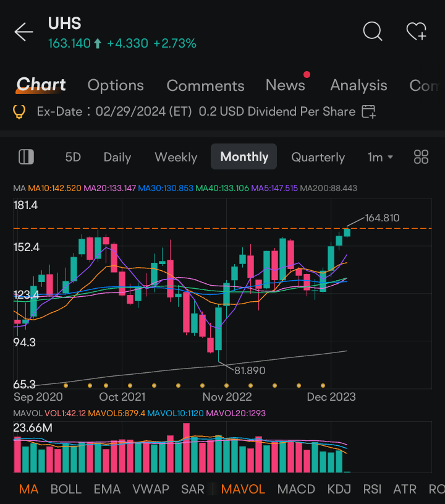Viewport: 445px width, 504px height.
Task: Switch indicator to MACD
Action: click(295, 489)
